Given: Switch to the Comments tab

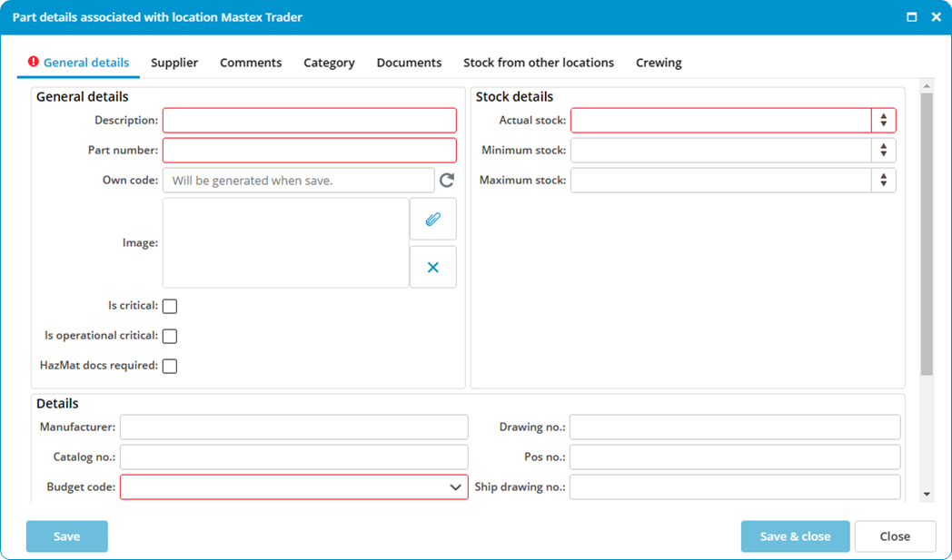Looking at the screenshot, I should [251, 63].
